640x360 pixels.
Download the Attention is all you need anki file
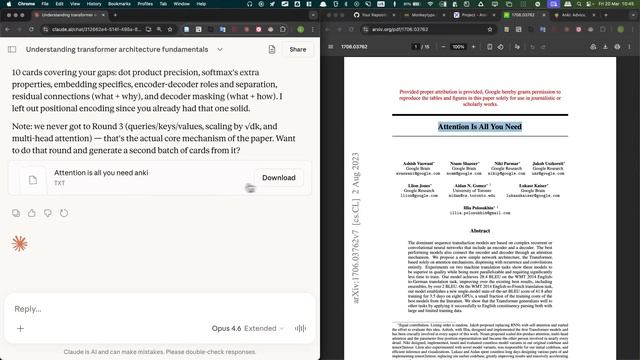click(279, 178)
